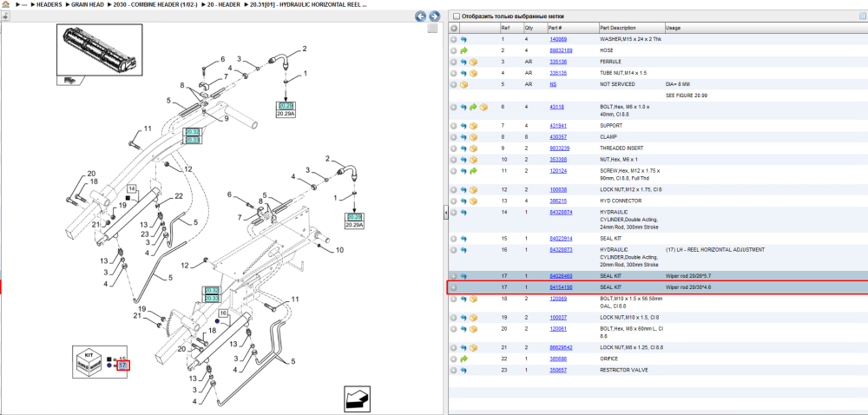Click the combine header thumbnail image
This screenshot has height=415, width=868.
pyautogui.click(x=99, y=51)
